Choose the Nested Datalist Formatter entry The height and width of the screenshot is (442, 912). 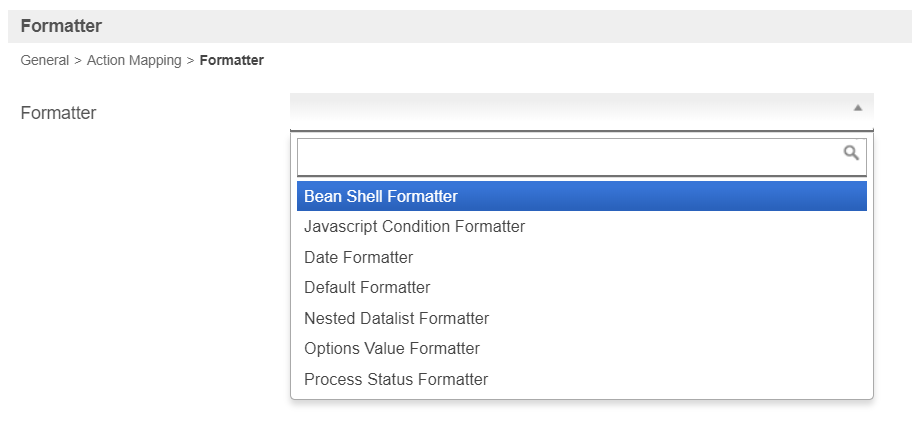(x=396, y=318)
